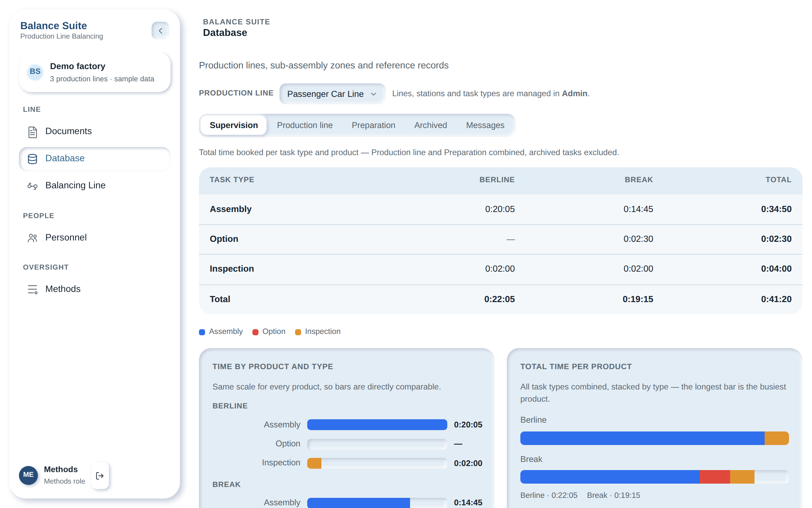Click the Time by Product and Type heading
Image resolution: width=812 pixels, height=508 pixels.
(x=273, y=367)
